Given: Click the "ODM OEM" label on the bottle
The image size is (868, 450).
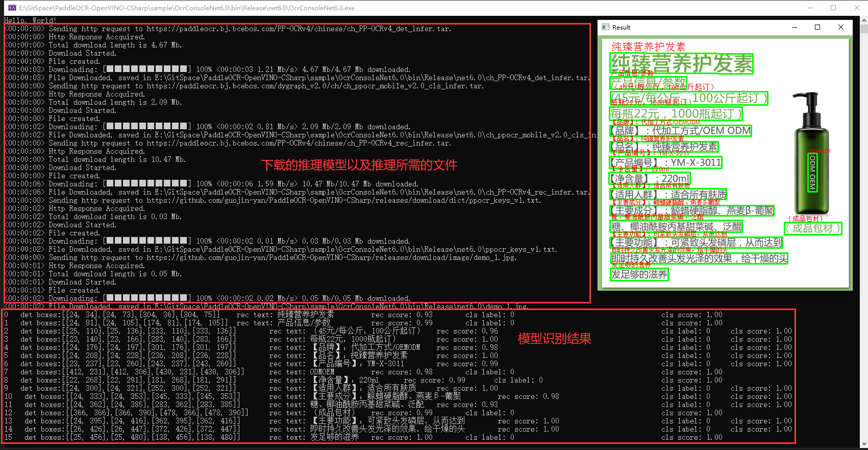Looking at the screenshot, I should pos(812,172).
